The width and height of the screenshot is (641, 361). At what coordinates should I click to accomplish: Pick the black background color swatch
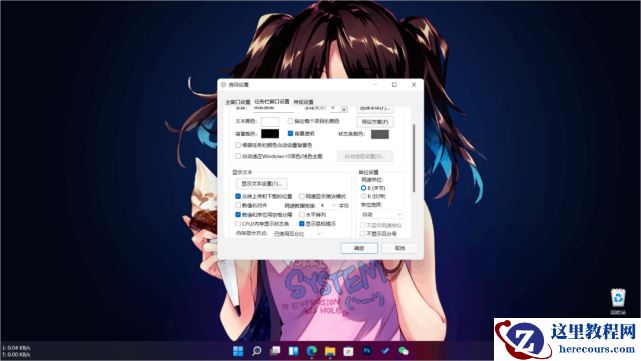point(270,134)
